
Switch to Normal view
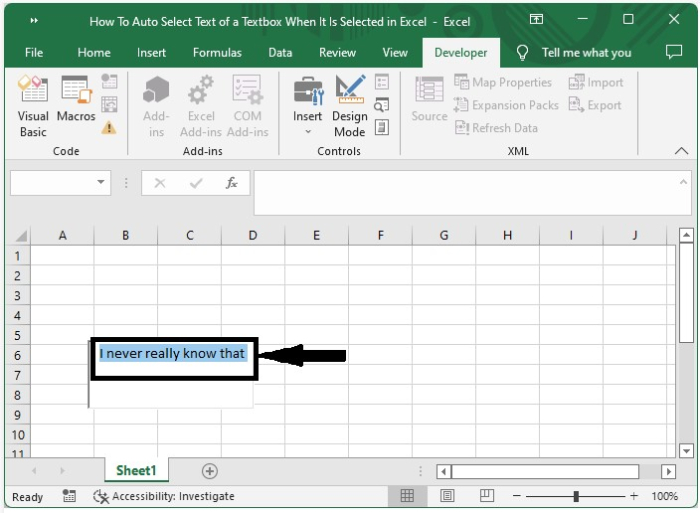point(407,496)
